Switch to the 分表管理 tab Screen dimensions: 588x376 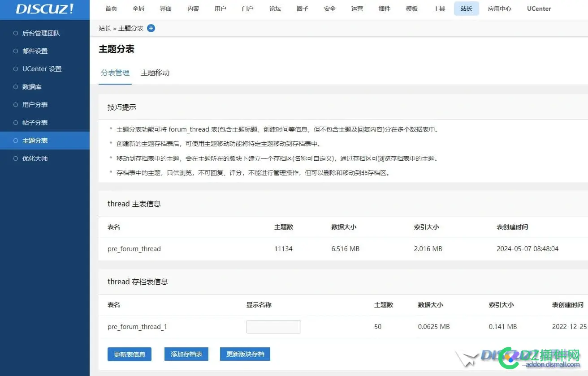115,73
